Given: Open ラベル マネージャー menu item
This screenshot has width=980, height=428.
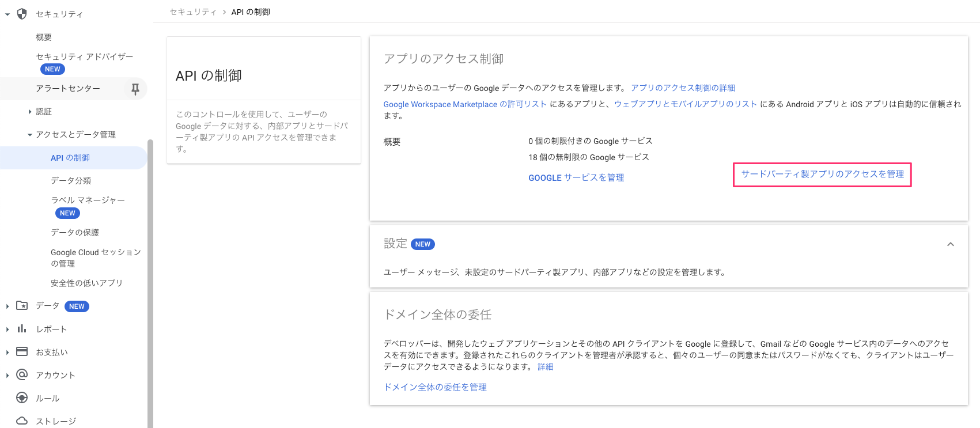Looking at the screenshot, I should (x=88, y=200).
